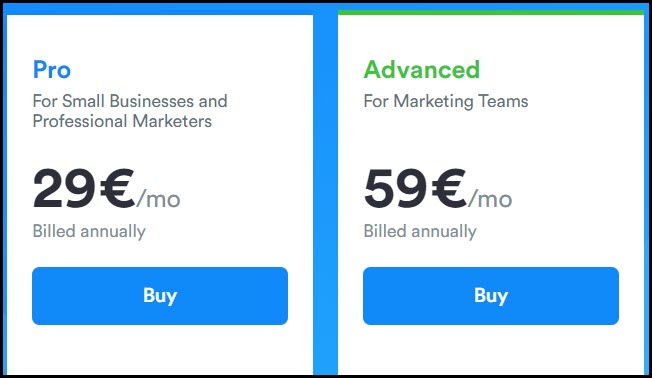Viewport: 652px width, 378px height.
Task: Click the euro symbol after 29
Action: pyautogui.click(x=118, y=188)
